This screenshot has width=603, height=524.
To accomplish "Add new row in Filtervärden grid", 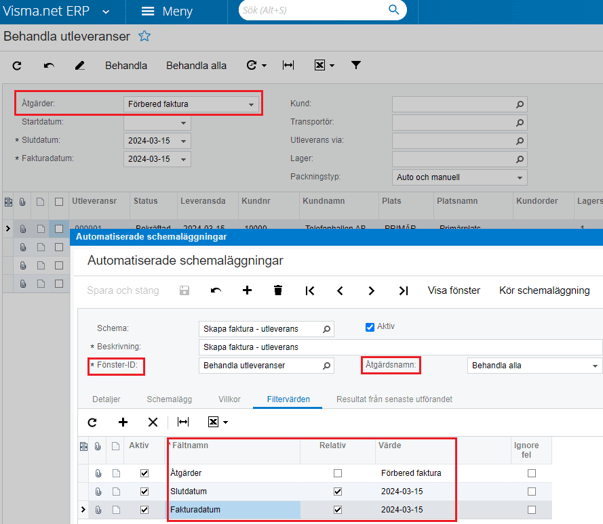I will click(123, 422).
